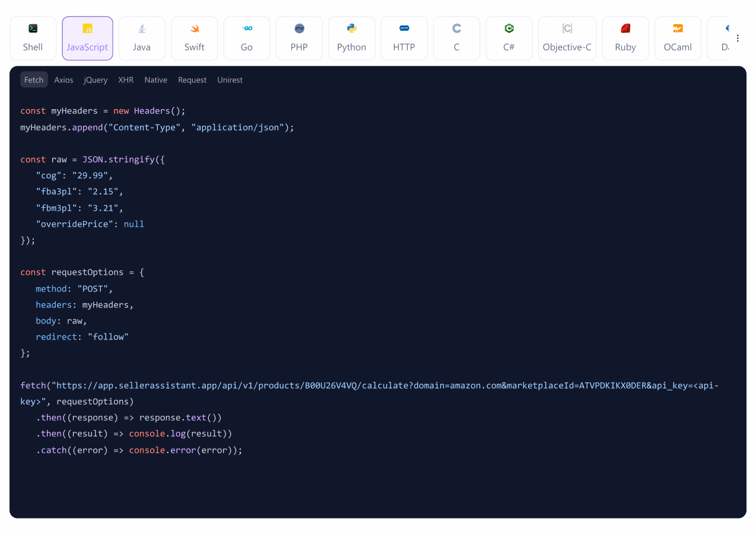This screenshot has height=534, width=756.
Task: Switch to the Ruby language tab
Action: tap(625, 39)
